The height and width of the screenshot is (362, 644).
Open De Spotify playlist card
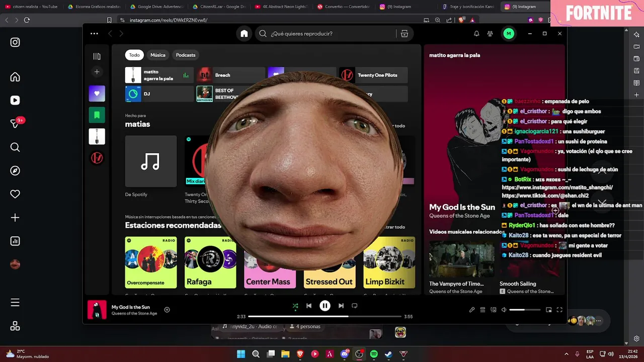click(x=151, y=166)
